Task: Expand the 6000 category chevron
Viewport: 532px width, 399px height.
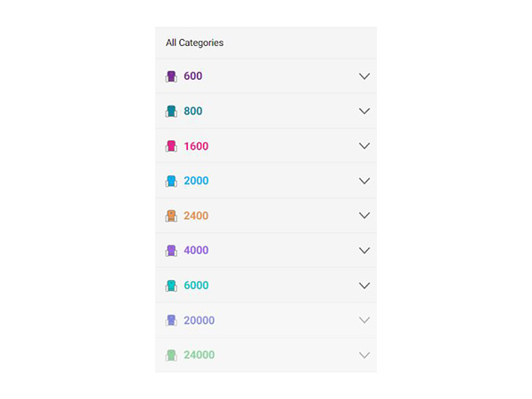Action: (364, 286)
